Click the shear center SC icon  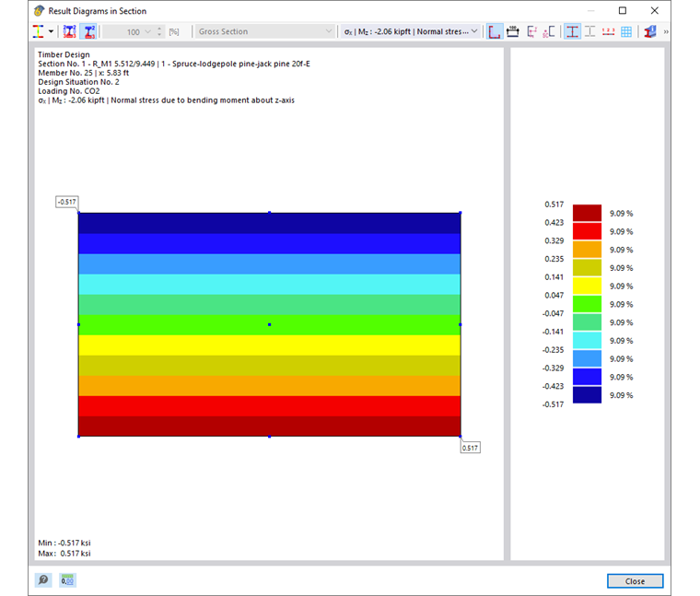coord(549,31)
